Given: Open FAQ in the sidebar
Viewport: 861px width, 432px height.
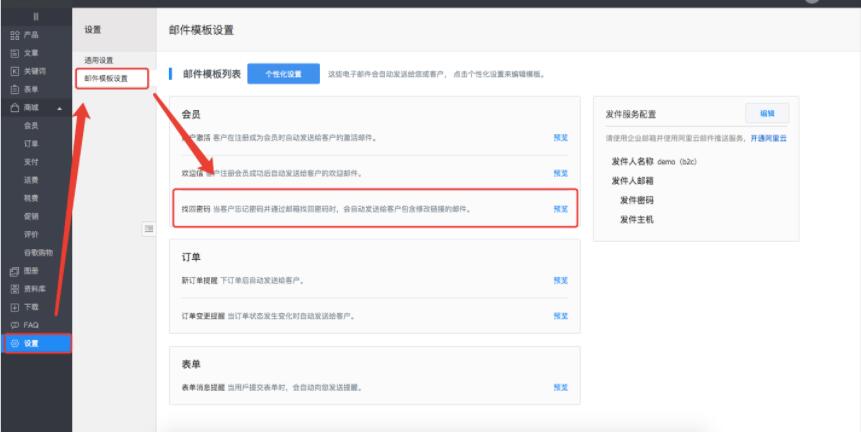Looking at the screenshot, I should 30,325.
